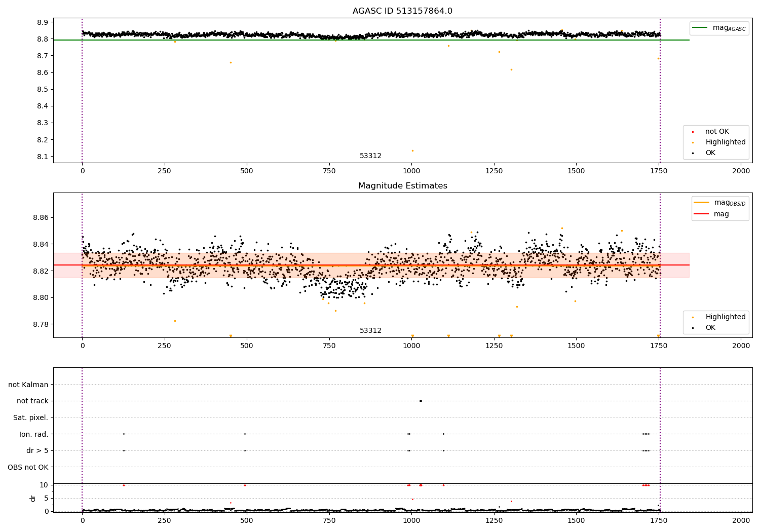Click the 2000 x-axis tick of bottom plot

pyautogui.click(x=741, y=521)
